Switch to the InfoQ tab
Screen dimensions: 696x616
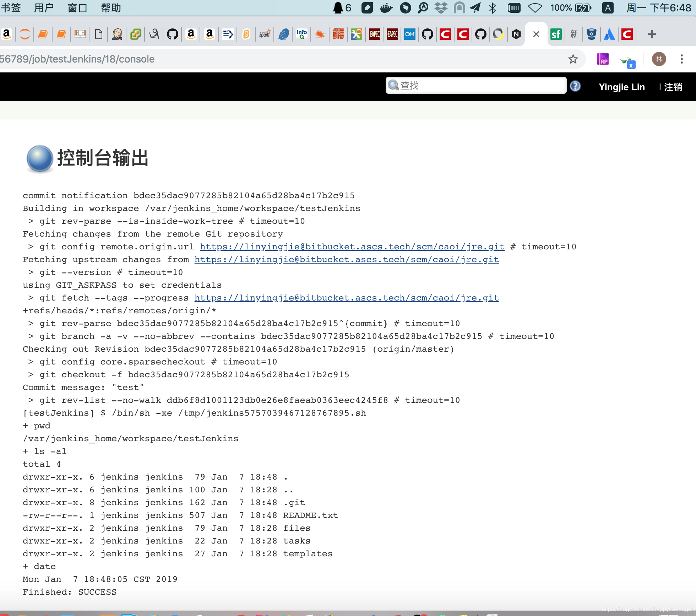click(x=301, y=34)
